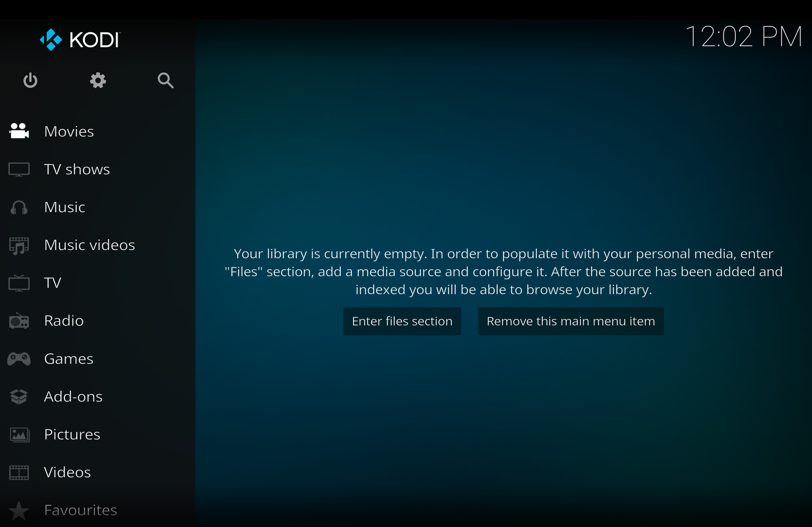This screenshot has height=527, width=812.
Task: Open search with the magnifier icon
Action: click(x=165, y=81)
